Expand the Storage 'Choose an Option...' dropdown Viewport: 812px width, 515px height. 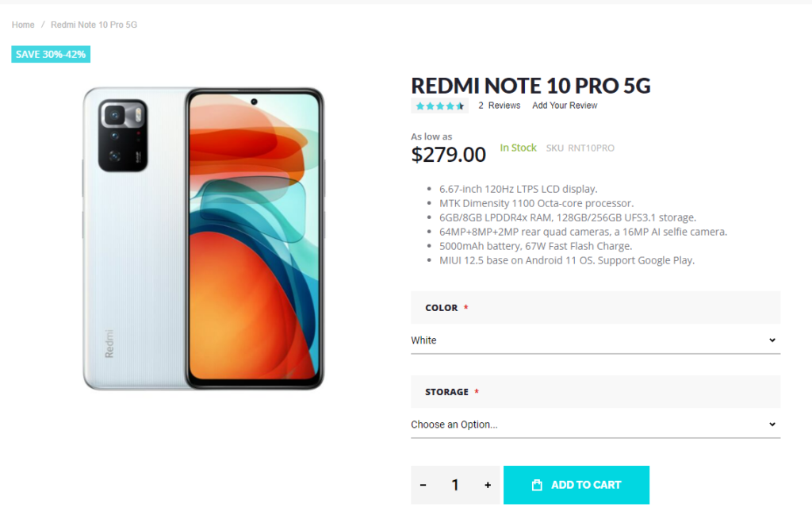click(595, 425)
